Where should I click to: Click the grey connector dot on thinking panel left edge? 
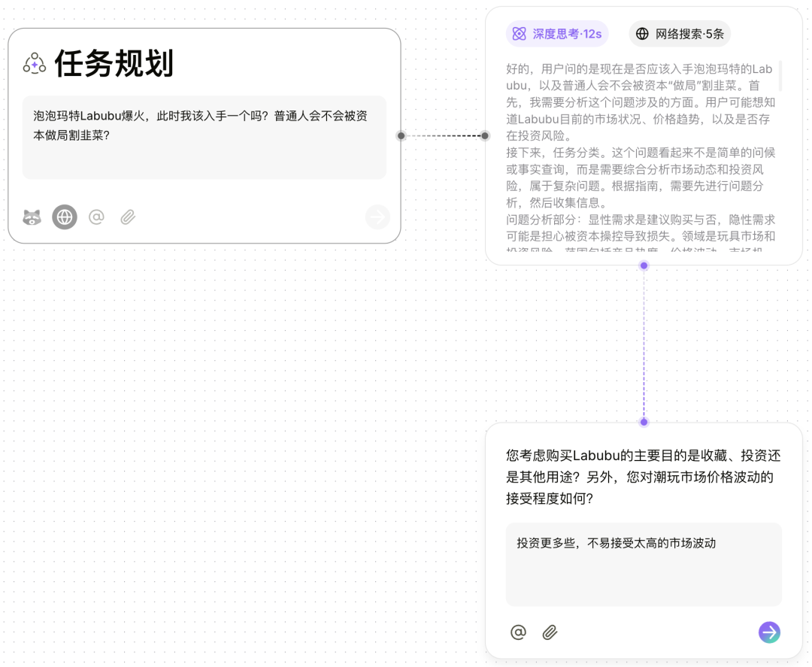[x=485, y=135]
